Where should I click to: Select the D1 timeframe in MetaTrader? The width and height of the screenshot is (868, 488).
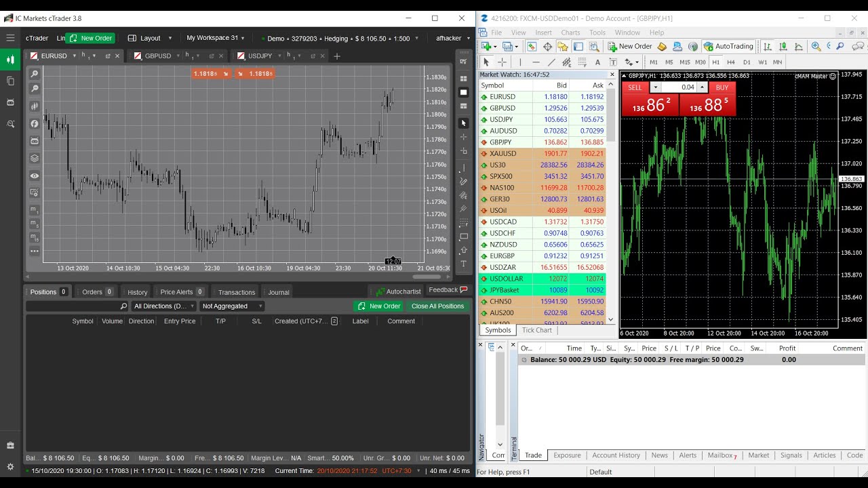[747, 62]
